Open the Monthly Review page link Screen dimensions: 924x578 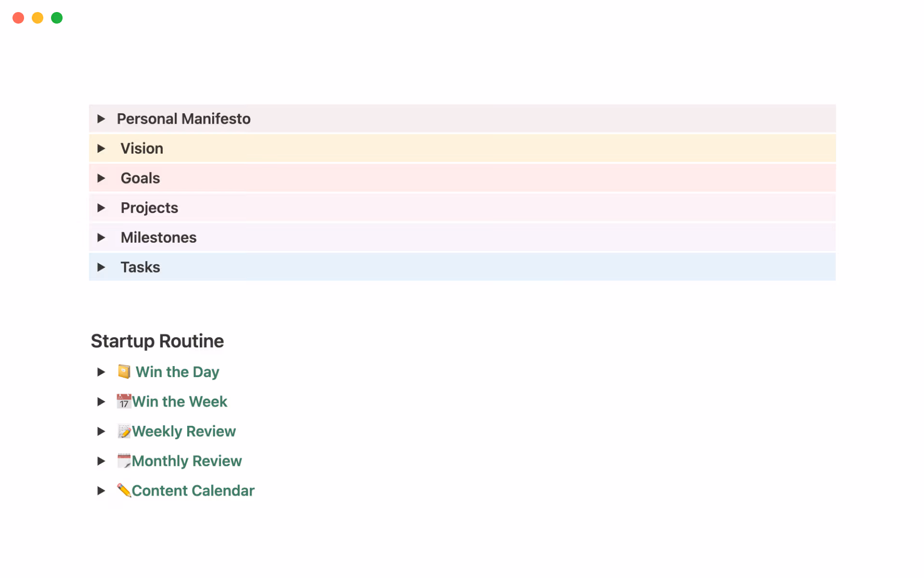tap(187, 461)
